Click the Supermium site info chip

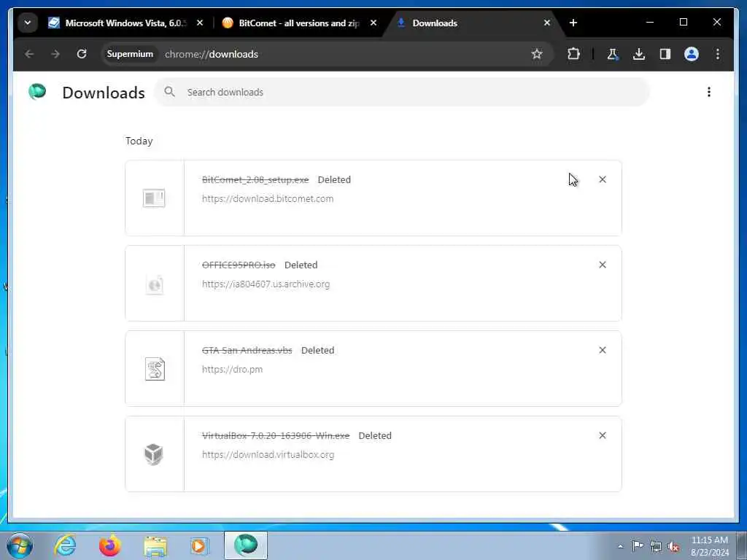130,54
